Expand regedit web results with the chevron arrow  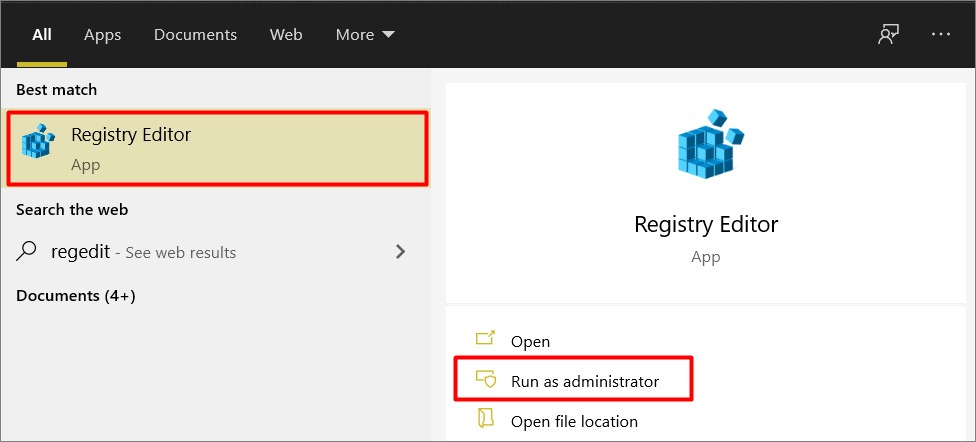point(401,252)
